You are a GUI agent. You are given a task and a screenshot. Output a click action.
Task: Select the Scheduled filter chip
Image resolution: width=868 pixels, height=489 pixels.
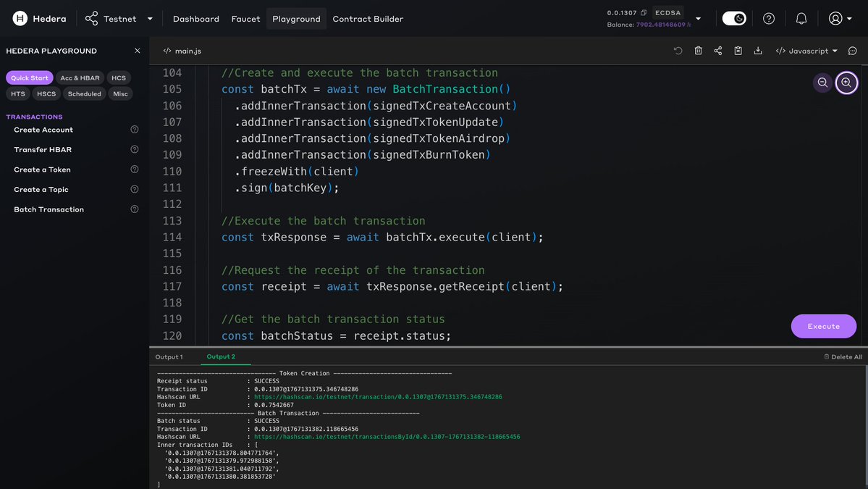(x=84, y=93)
